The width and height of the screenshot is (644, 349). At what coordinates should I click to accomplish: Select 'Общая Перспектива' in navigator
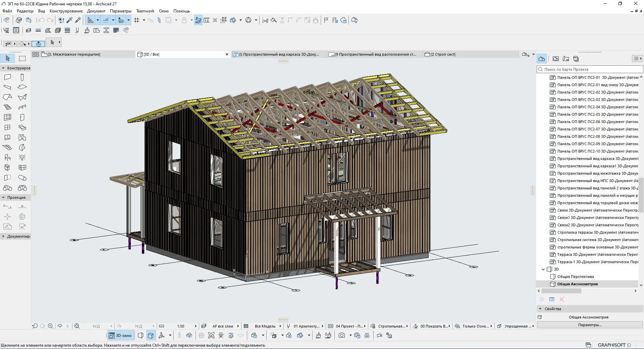[576, 277]
